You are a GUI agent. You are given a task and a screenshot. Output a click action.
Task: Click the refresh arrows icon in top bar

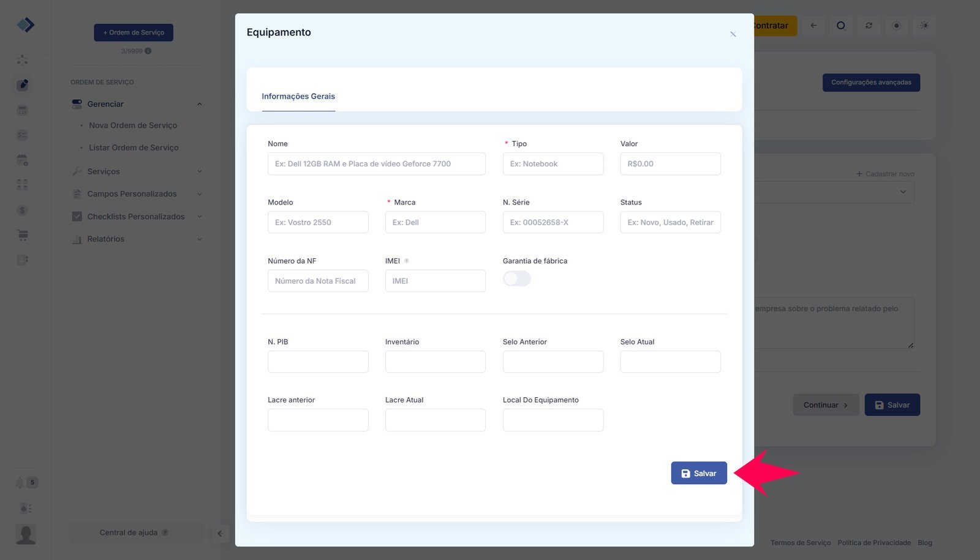(x=869, y=26)
